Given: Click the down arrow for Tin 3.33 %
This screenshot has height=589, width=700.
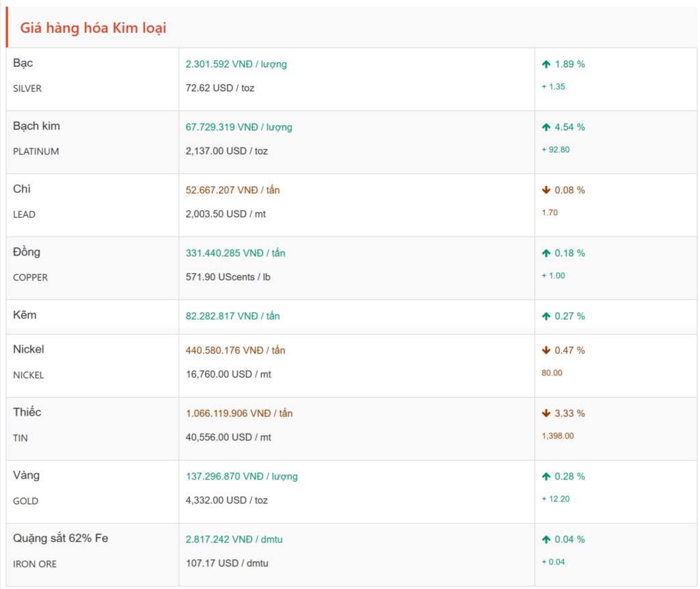Looking at the screenshot, I should tap(546, 413).
